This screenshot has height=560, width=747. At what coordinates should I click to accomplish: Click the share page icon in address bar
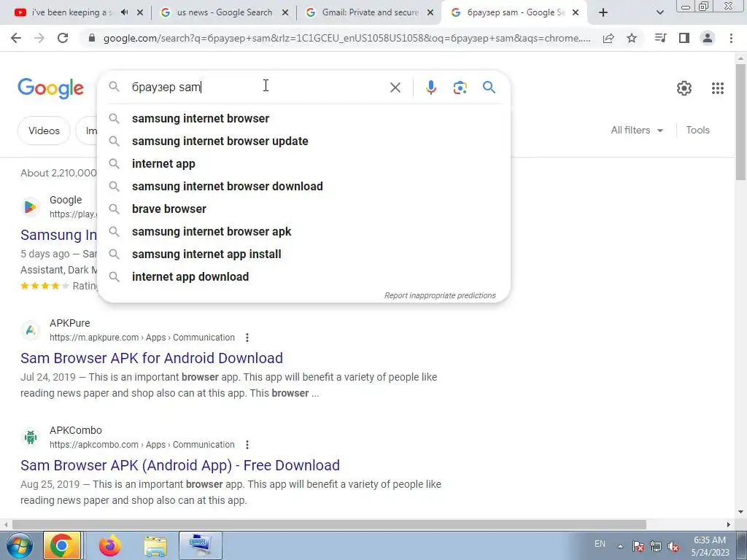coord(608,38)
